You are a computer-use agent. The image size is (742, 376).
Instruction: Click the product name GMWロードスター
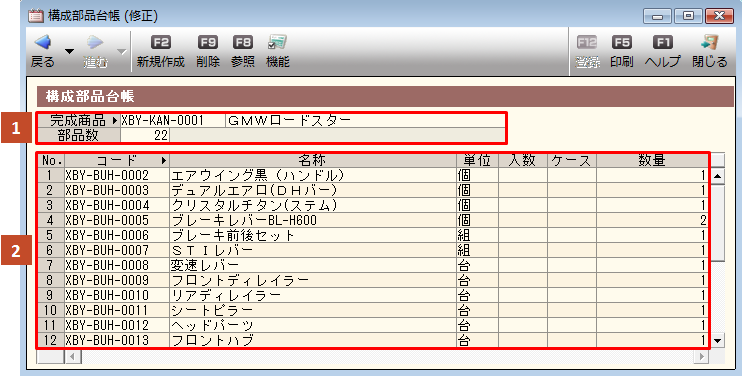coord(290,121)
